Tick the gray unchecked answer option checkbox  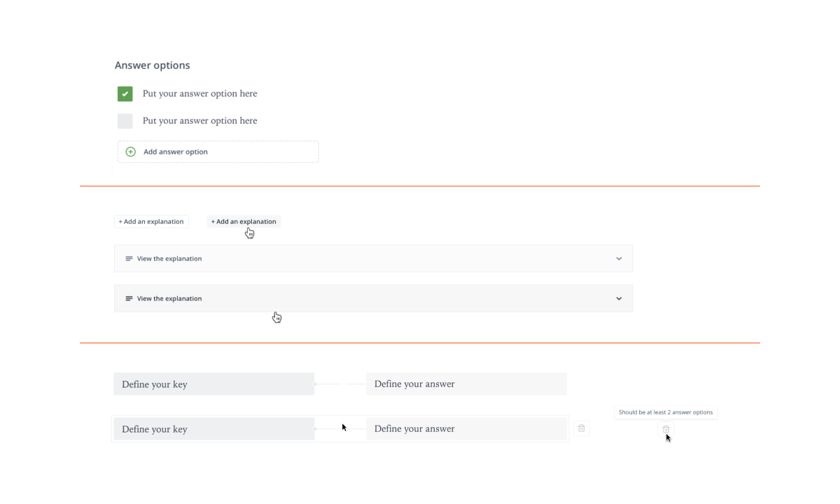[x=125, y=121]
